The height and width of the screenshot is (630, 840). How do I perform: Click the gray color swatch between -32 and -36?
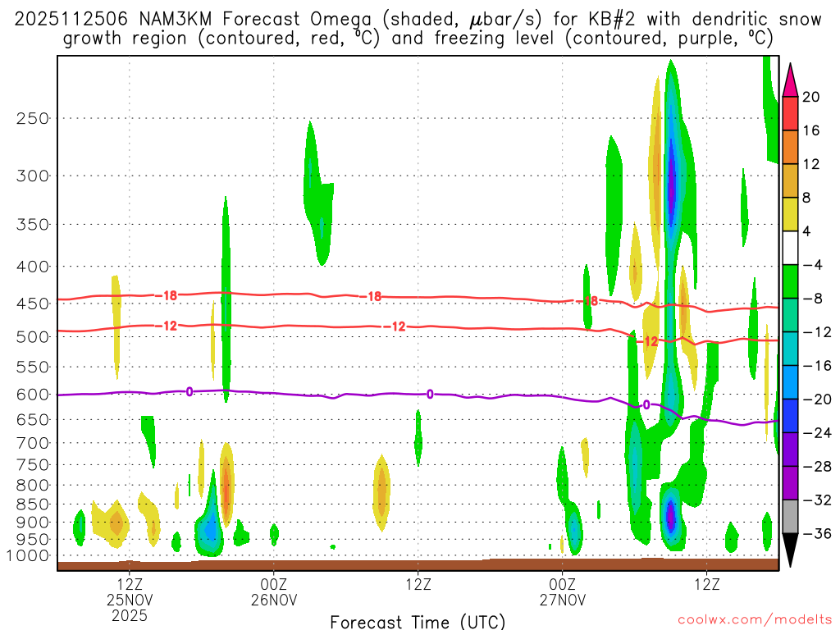click(x=790, y=517)
